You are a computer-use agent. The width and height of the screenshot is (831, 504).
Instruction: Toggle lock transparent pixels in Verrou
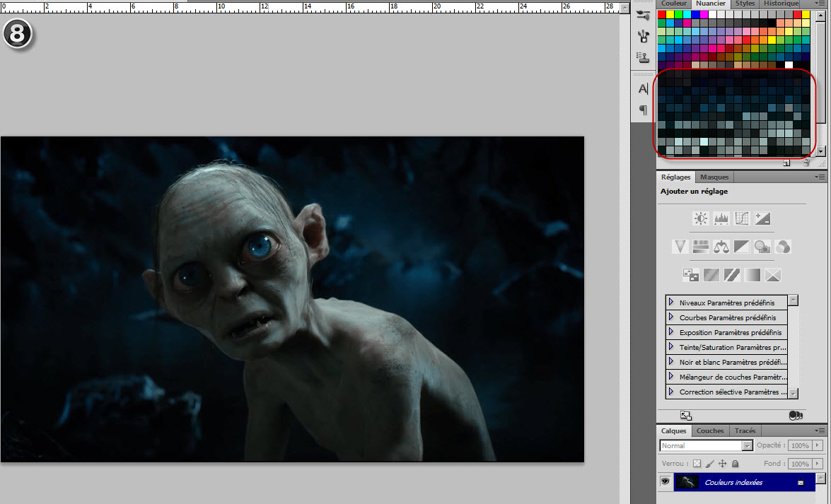697,464
